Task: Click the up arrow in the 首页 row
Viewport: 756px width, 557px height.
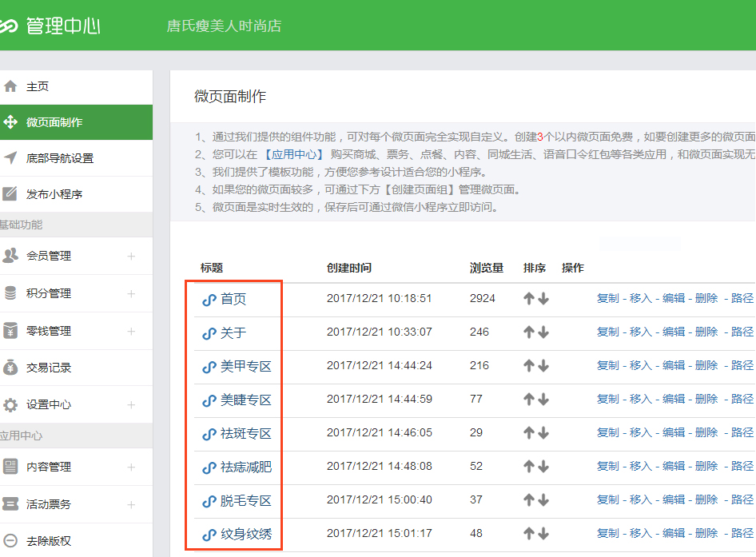Action: click(528, 299)
